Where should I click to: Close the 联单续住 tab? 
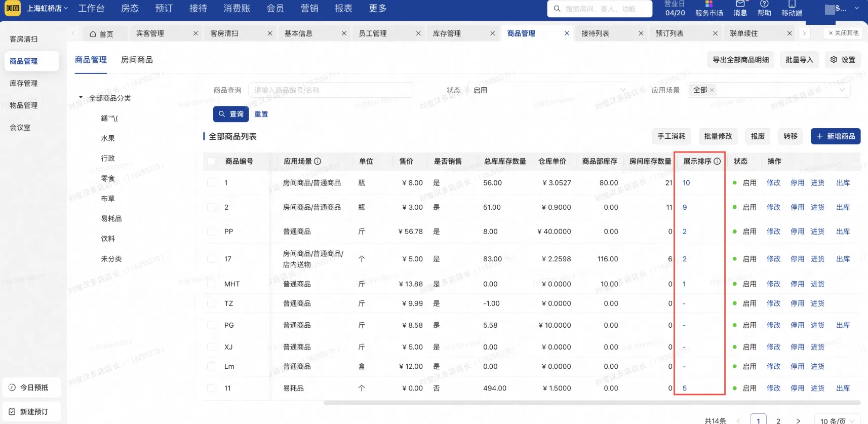[x=789, y=33]
